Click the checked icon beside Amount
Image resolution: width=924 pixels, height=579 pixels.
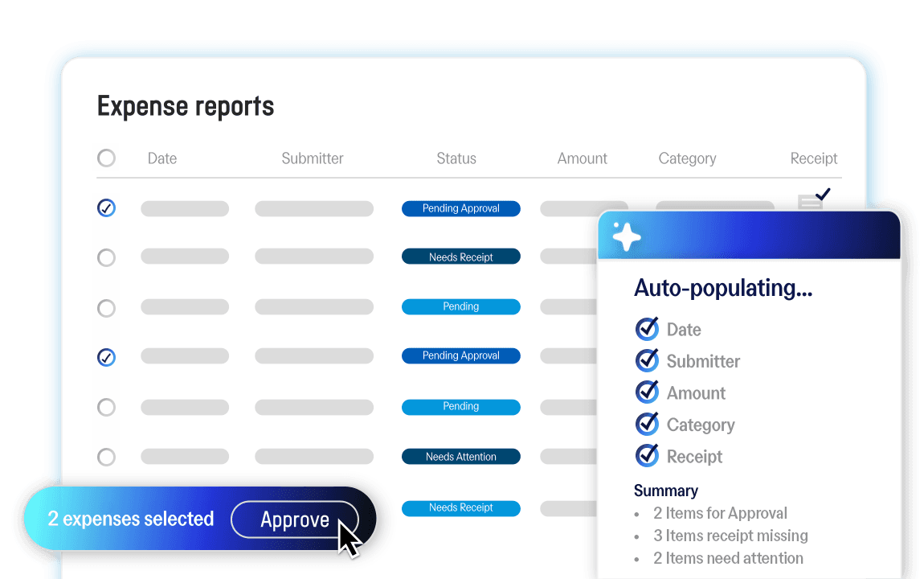647,392
